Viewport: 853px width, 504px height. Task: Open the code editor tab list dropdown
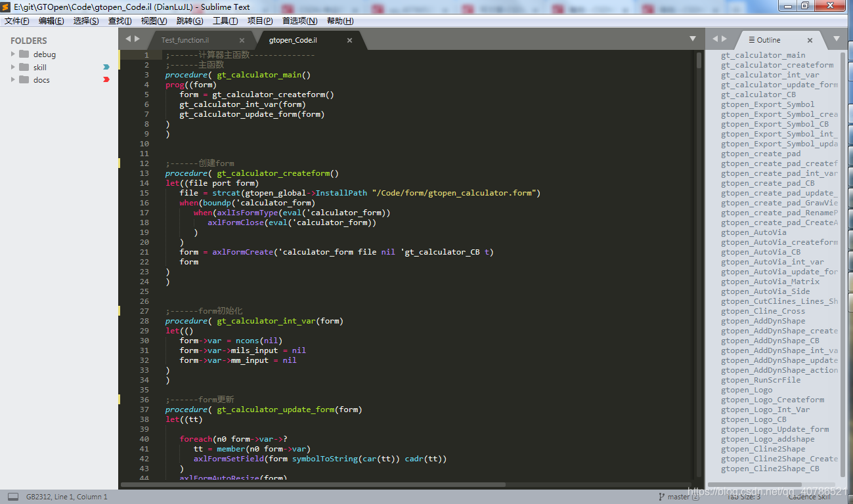[x=693, y=39]
